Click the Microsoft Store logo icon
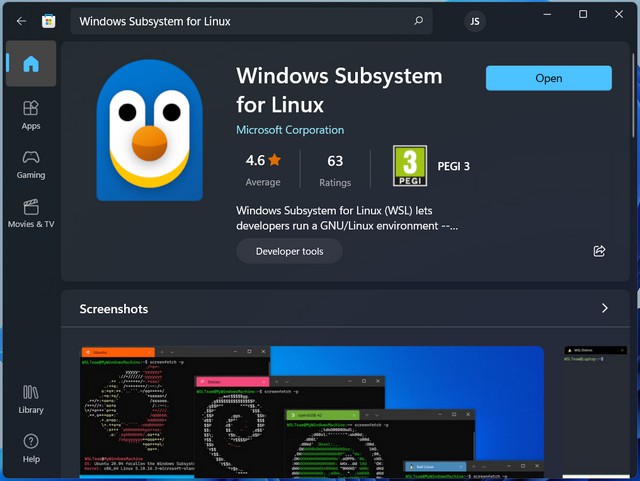The image size is (640, 481). coord(49,21)
